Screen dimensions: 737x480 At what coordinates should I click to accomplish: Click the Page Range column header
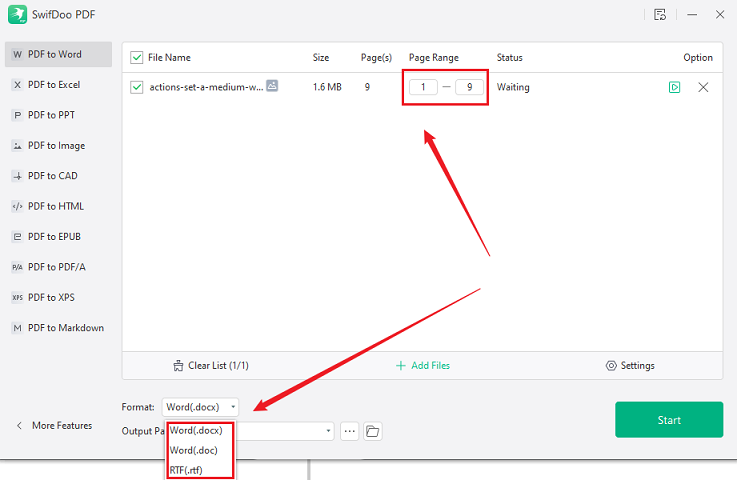(x=434, y=57)
